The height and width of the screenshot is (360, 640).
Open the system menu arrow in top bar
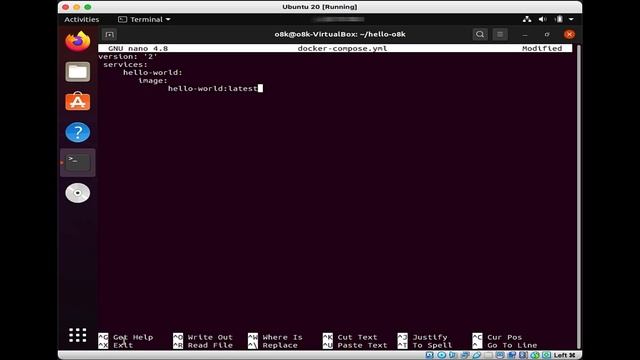pyautogui.click(x=571, y=19)
